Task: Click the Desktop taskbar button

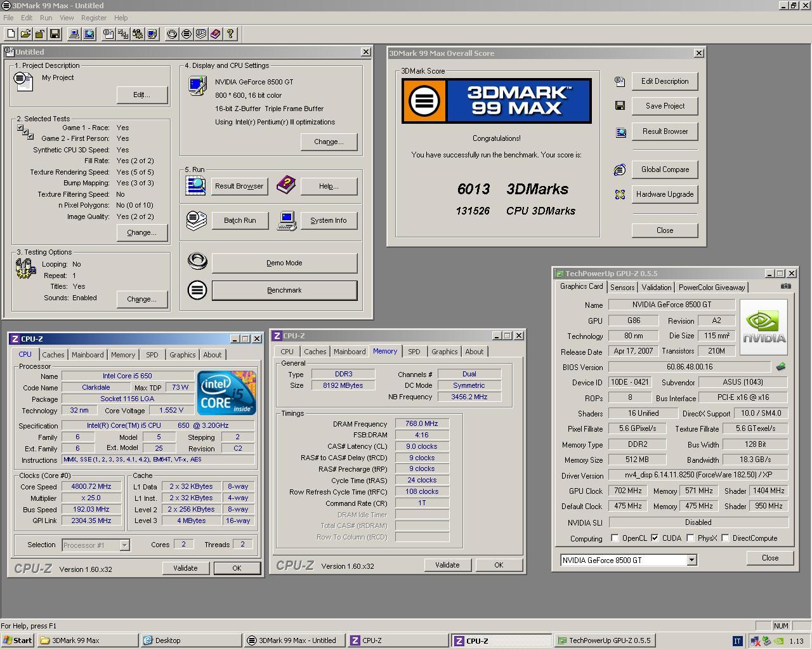Action: (x=191, y=640)
